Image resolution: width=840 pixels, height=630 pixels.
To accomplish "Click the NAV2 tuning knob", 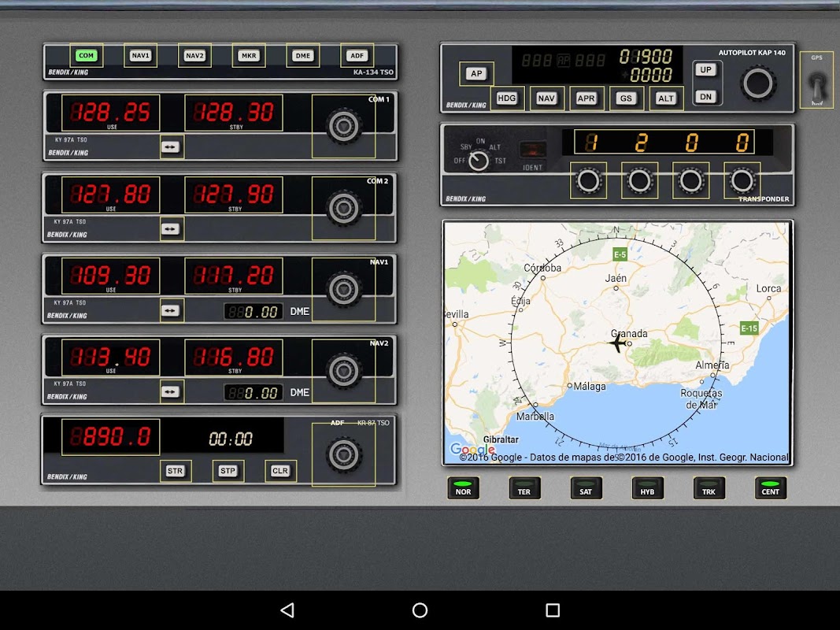I will 343,371.
